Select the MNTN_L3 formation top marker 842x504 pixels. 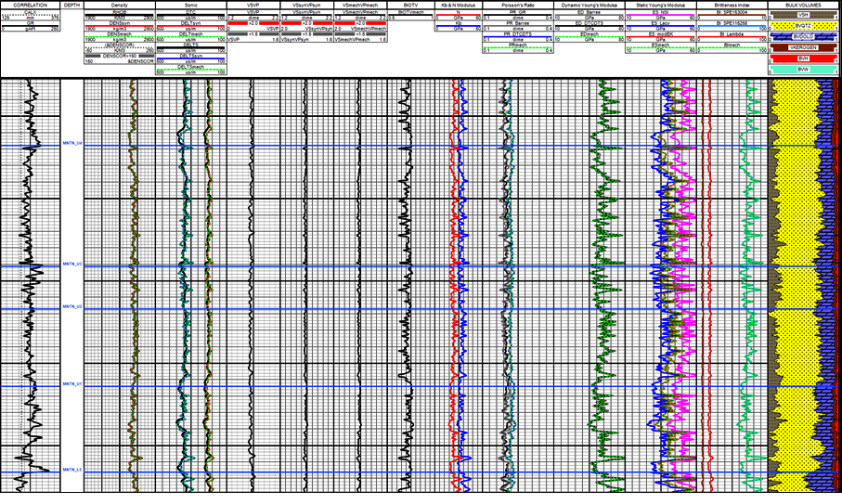(72, 471)
